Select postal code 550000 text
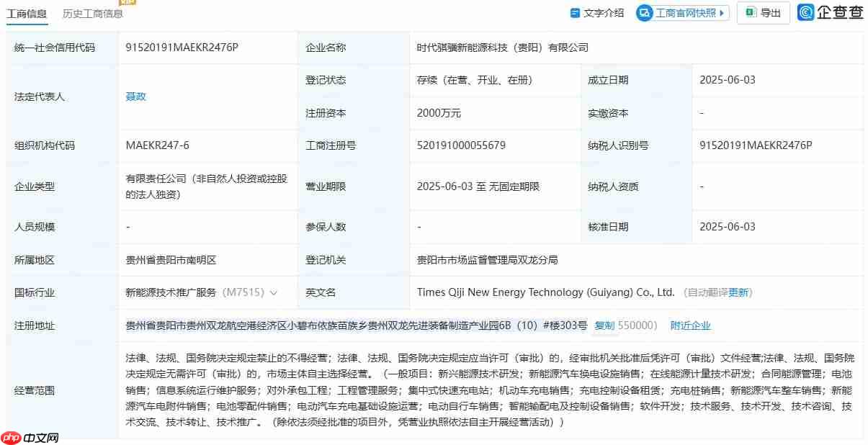The image size is (868, 445). click(638, 325)
